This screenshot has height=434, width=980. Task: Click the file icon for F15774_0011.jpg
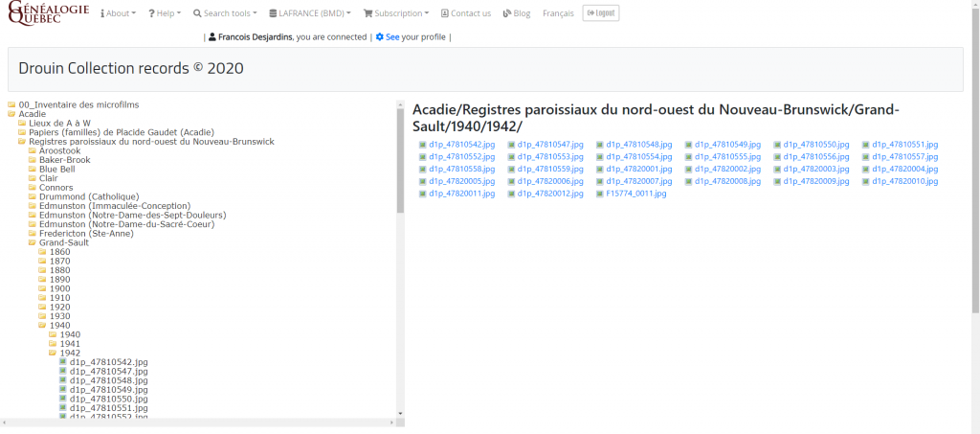tap(600, 194)
